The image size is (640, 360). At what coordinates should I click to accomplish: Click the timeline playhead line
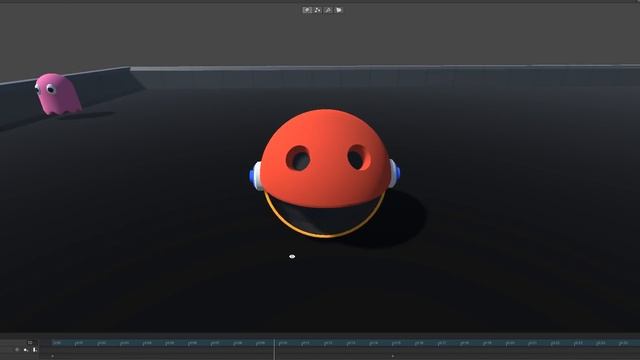tap(274, 349)
